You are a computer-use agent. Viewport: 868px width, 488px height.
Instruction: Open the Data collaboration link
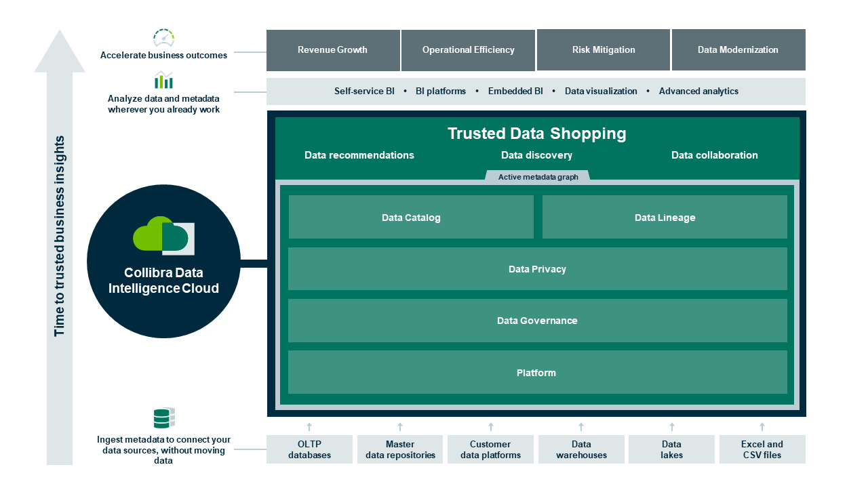(x=715, y=155)
